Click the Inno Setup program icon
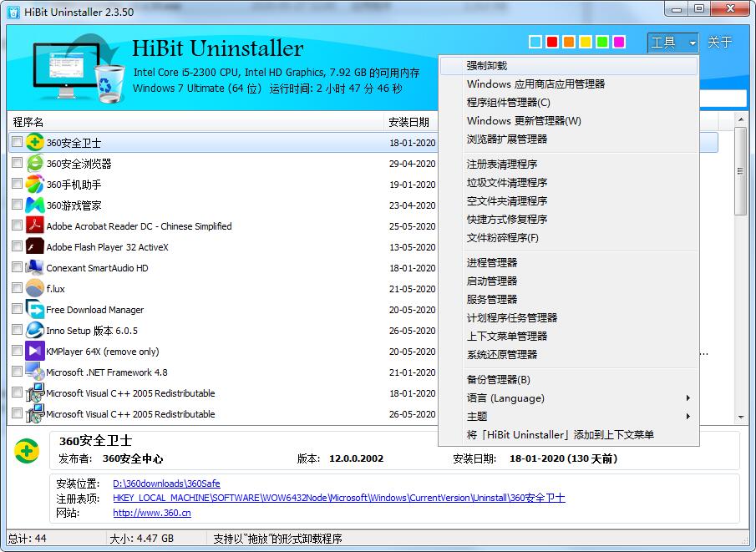This screenshot has height=552, width=756. point(33,331)
